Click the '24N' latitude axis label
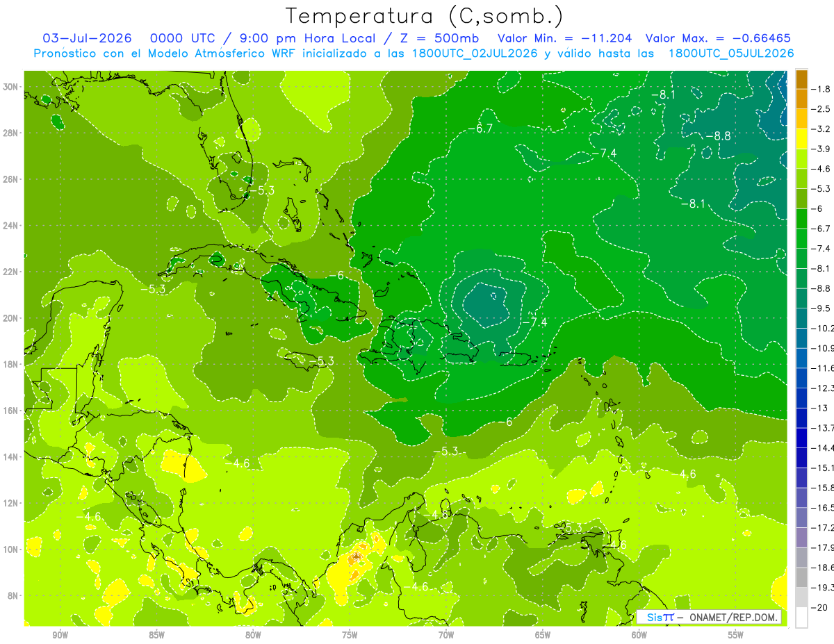This screenshot has width=834, height=644. [x=10, y=226]
